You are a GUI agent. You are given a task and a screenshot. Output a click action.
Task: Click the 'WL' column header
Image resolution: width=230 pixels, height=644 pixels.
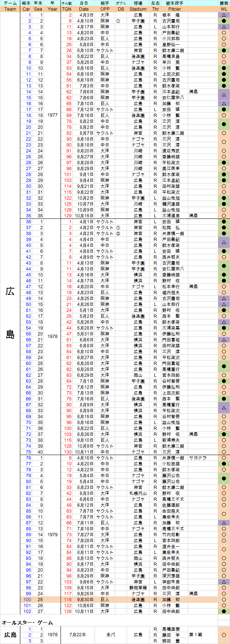coord(224,9)
